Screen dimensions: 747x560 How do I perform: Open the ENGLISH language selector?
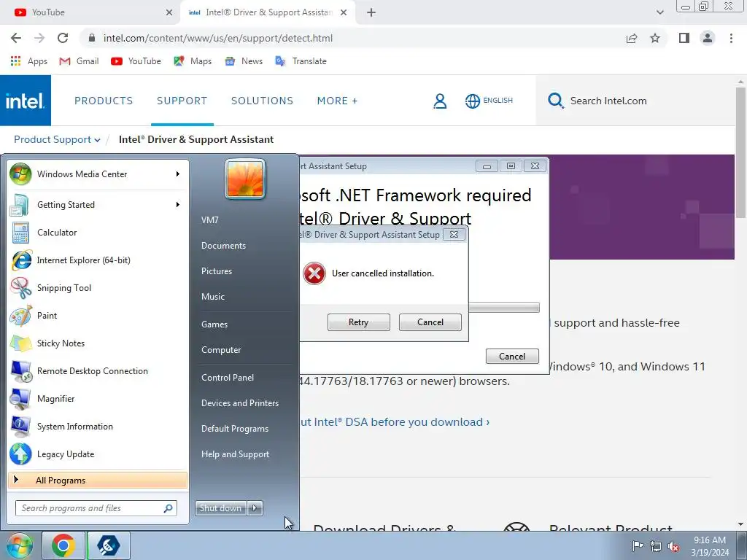click(489, 101)
